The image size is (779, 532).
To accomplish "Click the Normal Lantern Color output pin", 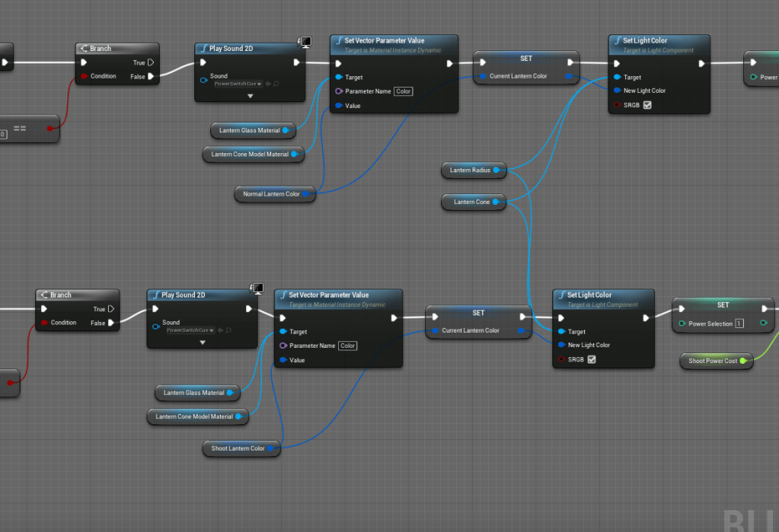I will [306, 194].
